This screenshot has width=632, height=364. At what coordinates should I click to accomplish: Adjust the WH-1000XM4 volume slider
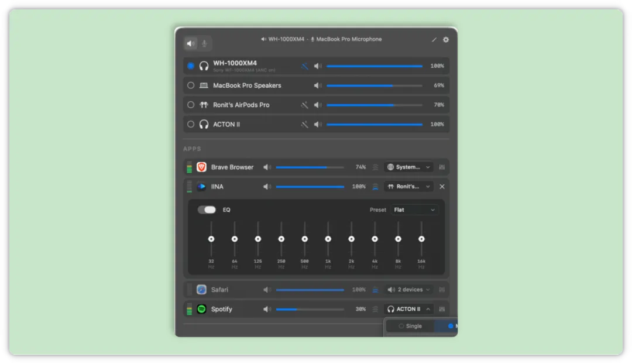pos(375,66)
